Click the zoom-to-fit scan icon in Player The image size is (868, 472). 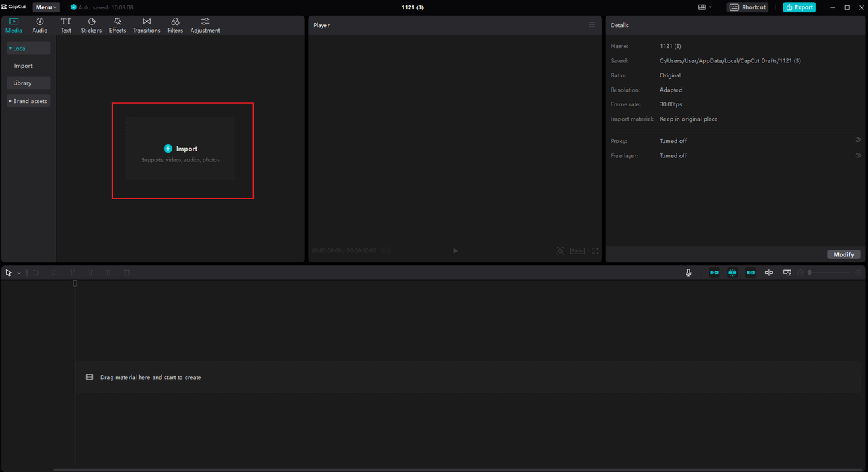coord(560,251)
